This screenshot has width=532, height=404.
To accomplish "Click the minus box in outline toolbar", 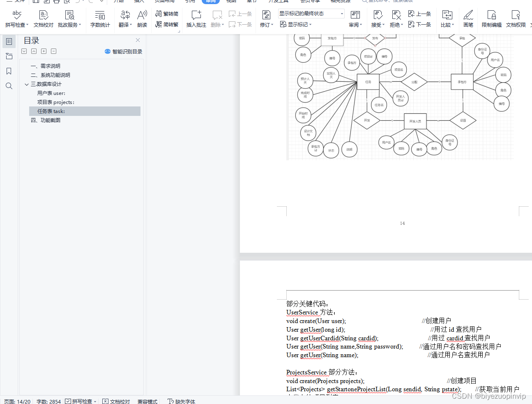I will (x=54, y=51).
